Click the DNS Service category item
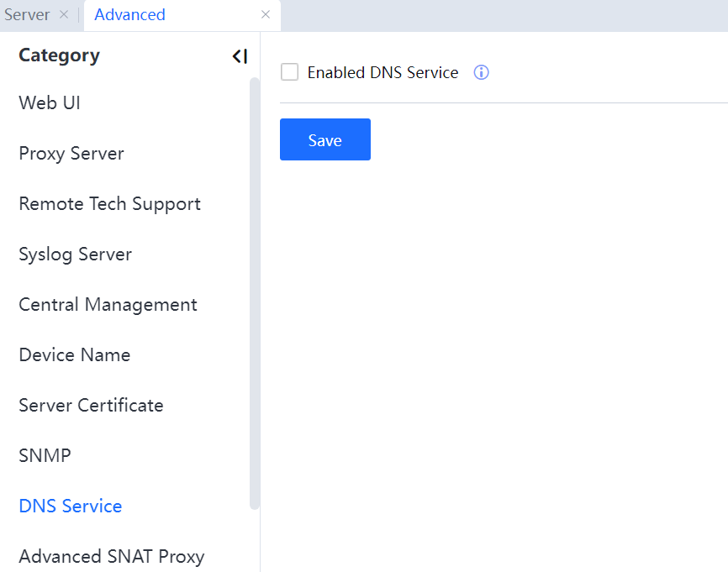728x572 pixels. click(71, 506)
